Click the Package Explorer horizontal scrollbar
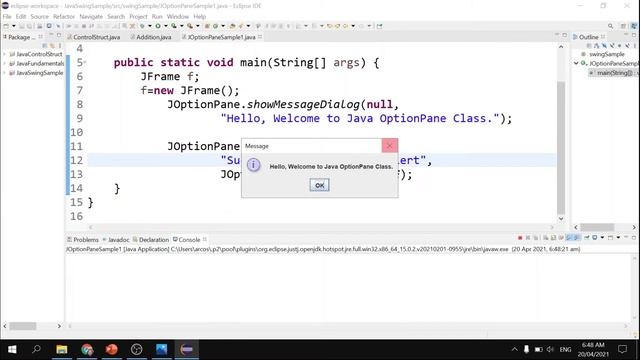640x360 pixels. coord(23,326)
